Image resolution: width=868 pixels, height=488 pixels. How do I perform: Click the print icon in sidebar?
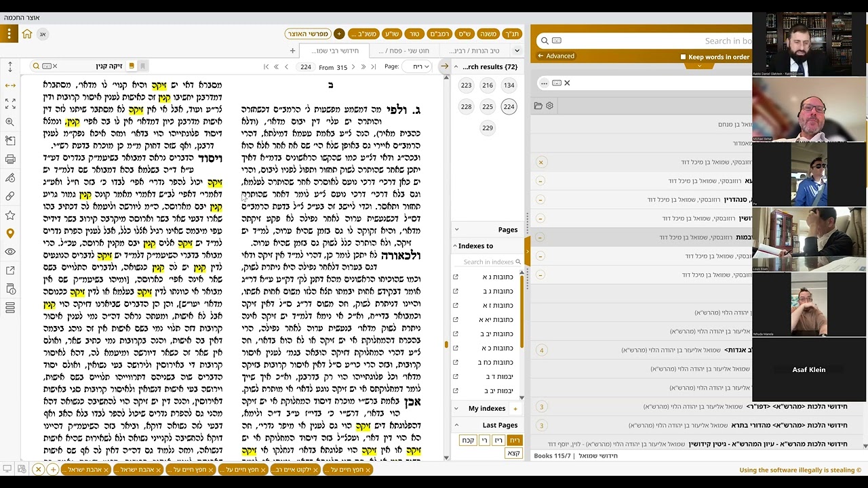click(x=10, y=160)
